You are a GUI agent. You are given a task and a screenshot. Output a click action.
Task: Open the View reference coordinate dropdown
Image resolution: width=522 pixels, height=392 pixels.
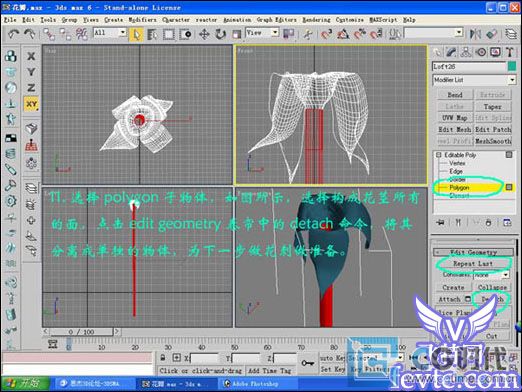[x=262, y=32]
